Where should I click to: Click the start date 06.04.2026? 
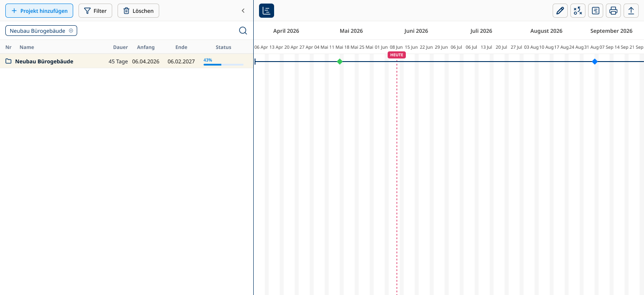(x=146, y=62)
